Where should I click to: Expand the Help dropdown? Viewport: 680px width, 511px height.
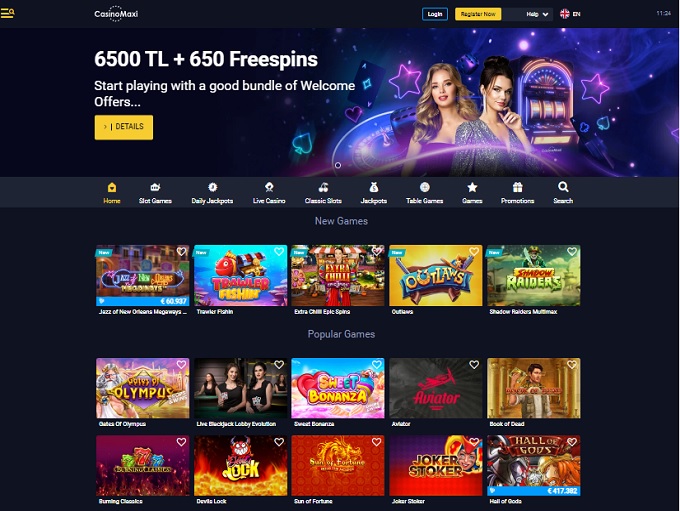537,14
